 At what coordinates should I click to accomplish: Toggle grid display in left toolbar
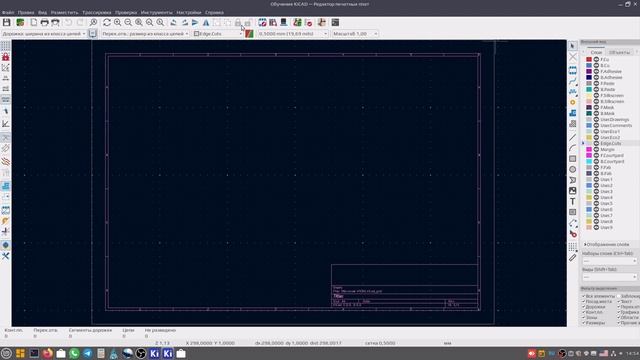tap(6, 46)
